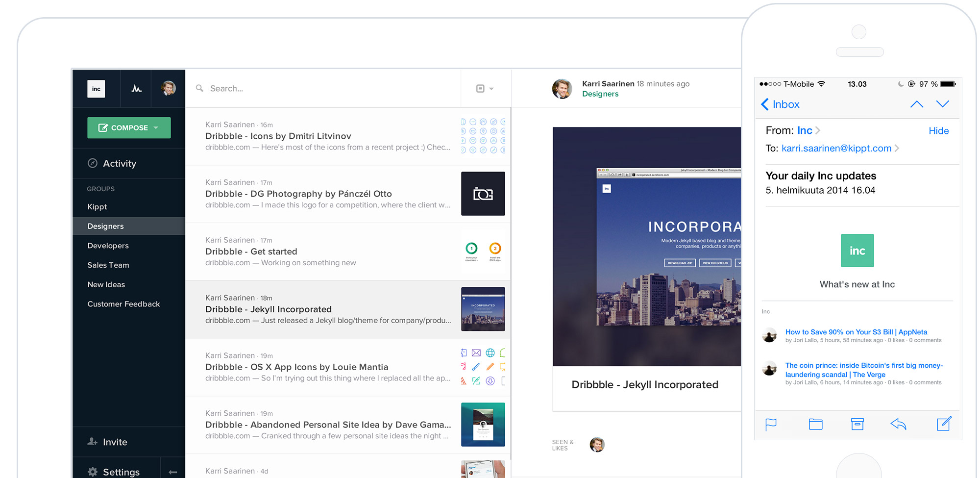Tap the reply arrow icon in phone toolbar
This screenshot has width=980, height=478.
tap(898, 424)
